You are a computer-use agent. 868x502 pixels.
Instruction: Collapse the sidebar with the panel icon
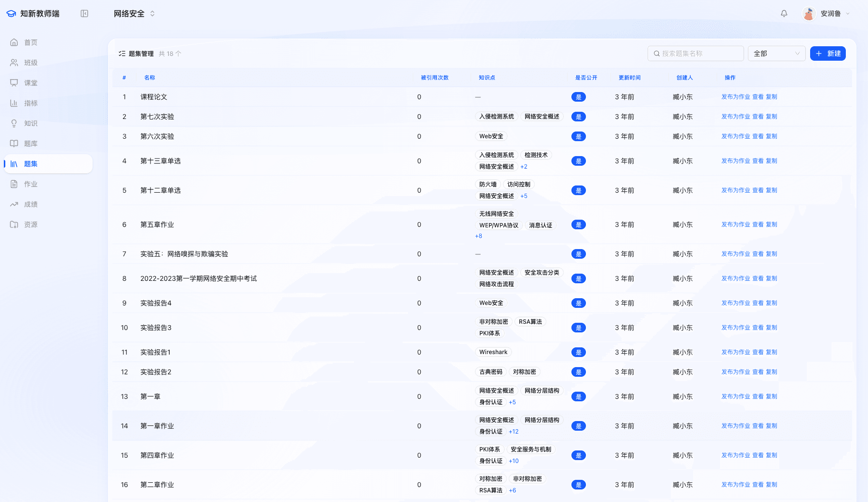tap(84, 13)
